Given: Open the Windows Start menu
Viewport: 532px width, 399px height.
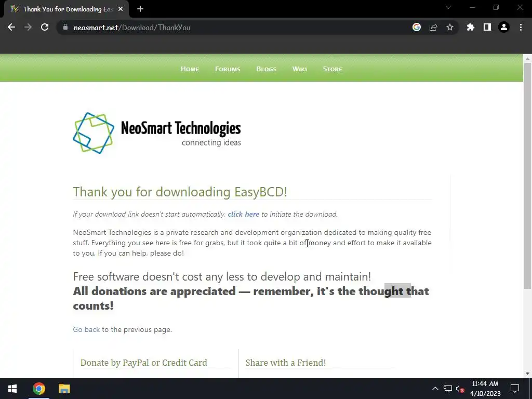Looking at the screenshot, I should (x=12, y=389).
